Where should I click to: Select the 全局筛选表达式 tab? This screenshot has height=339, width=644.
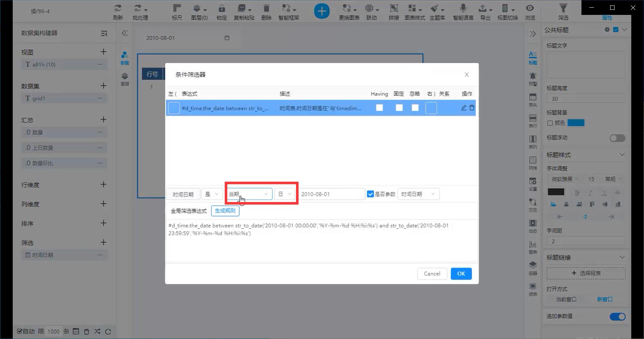[189, 211]
